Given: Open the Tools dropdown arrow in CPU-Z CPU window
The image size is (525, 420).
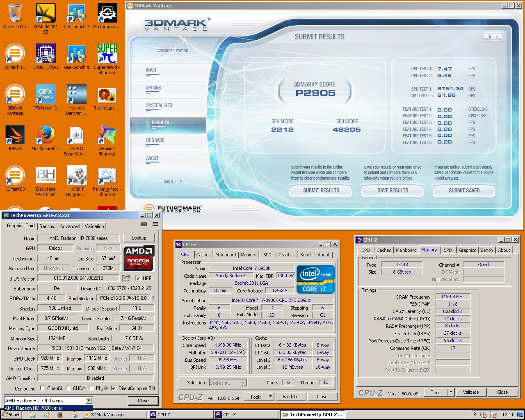Looking at the screenshot, I should point(270,397).
